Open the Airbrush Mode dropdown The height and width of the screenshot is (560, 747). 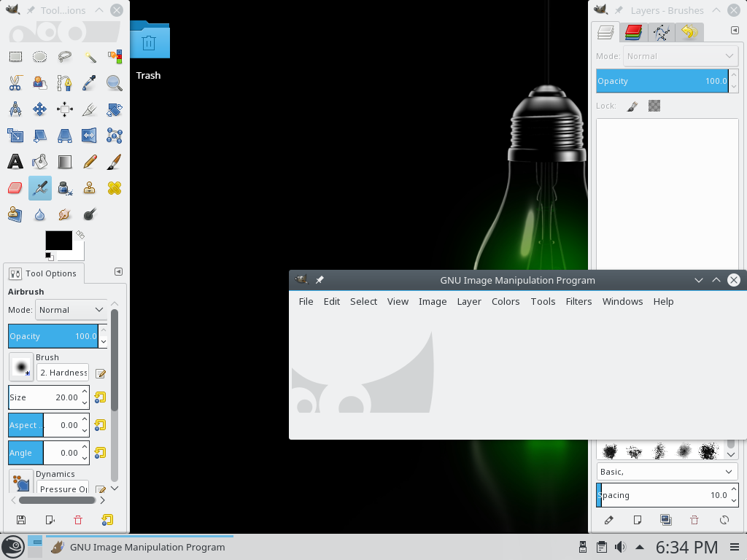tap(72, 310)
